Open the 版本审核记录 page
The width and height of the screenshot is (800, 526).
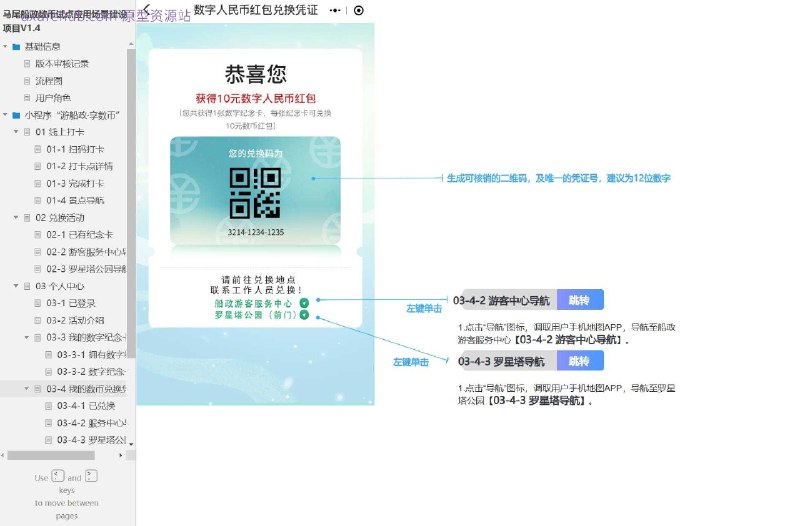pos(62,64)
